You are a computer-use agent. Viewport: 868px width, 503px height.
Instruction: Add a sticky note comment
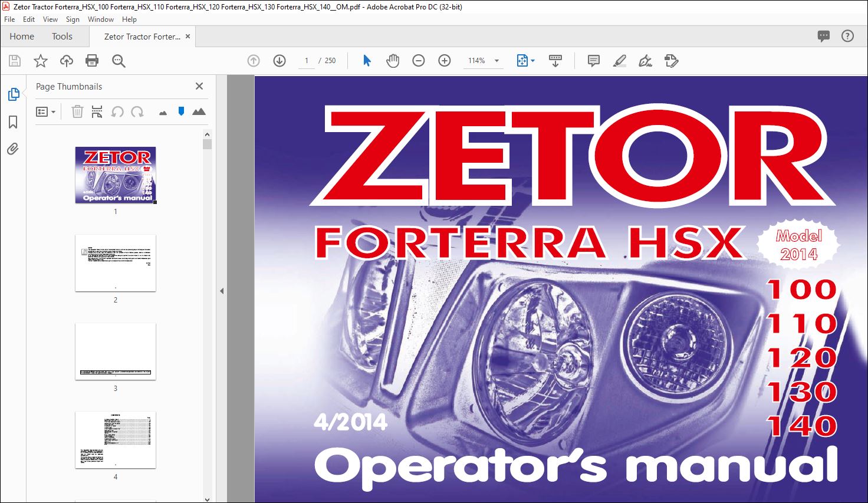click(x=594, y=61)
